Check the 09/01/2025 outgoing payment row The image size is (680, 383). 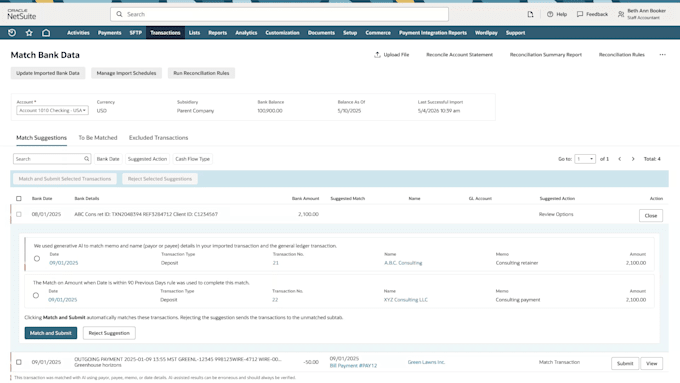click(x=19, y=362)
